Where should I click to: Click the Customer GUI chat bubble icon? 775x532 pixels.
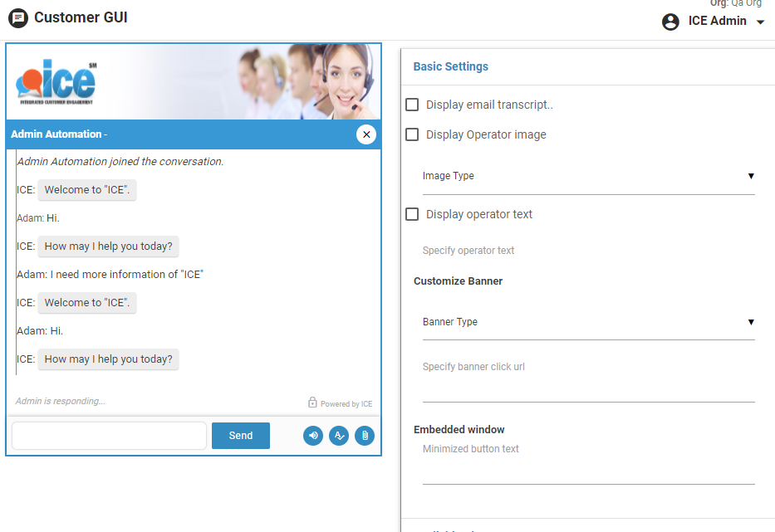[17, 17]
